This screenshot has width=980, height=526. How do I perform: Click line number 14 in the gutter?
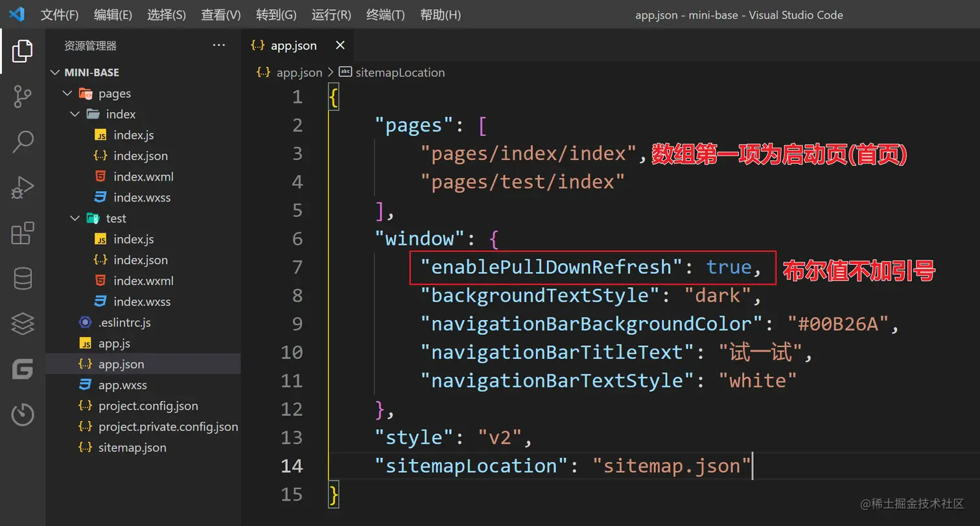291,467
